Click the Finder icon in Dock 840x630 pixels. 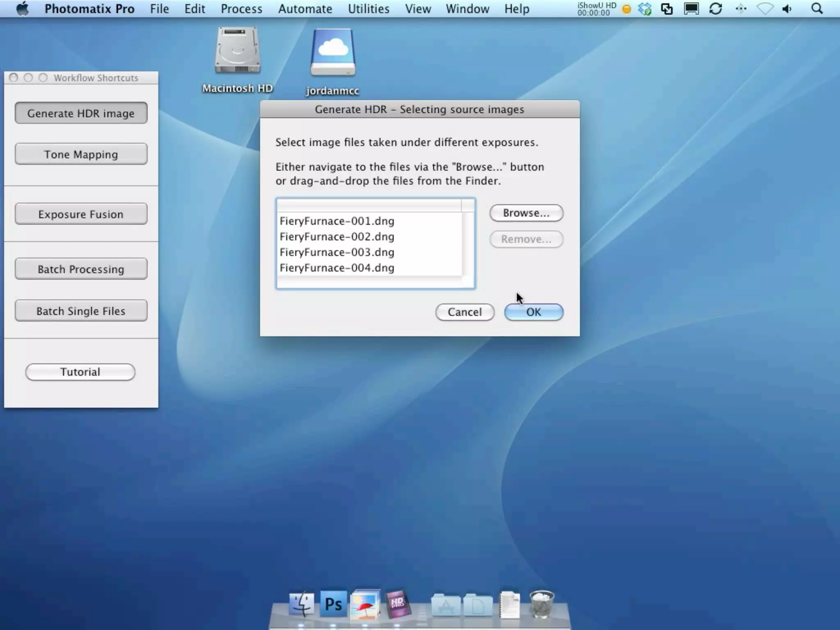point(301,604)
